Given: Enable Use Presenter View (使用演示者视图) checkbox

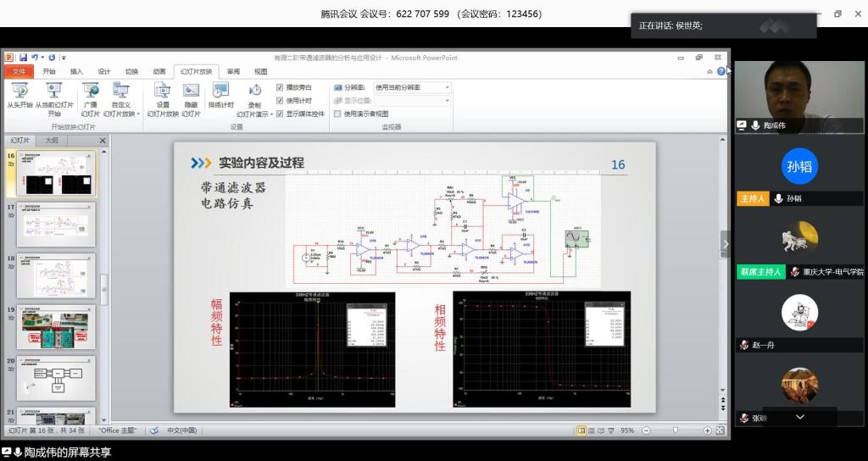Looking at the screenshot, I should [337, 114].
